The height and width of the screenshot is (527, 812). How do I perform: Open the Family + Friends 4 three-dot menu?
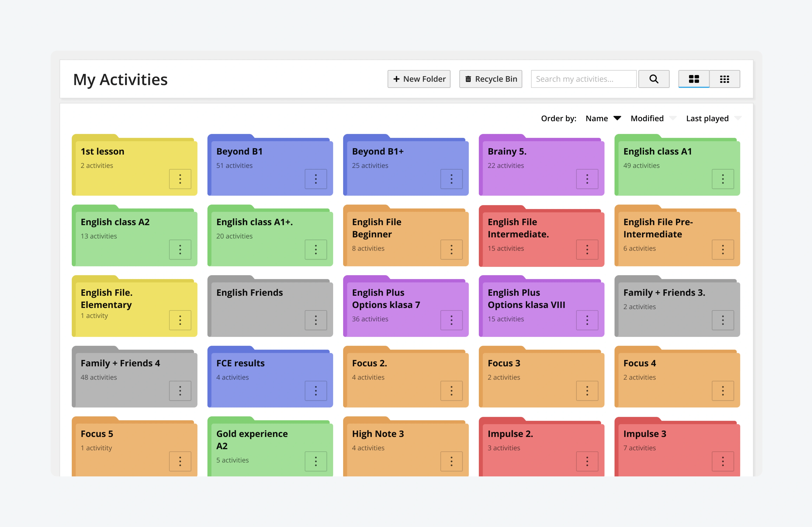click(180, 391)
